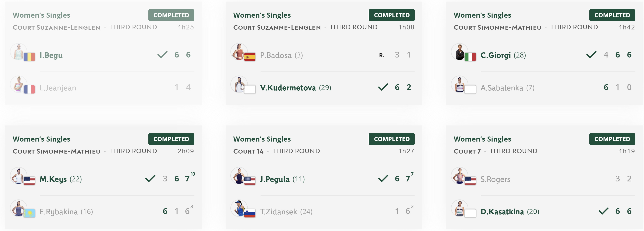Click the Slovenian flag beside T.Zidansek
The width and height of the screenshot is (644, 231).
250,213
